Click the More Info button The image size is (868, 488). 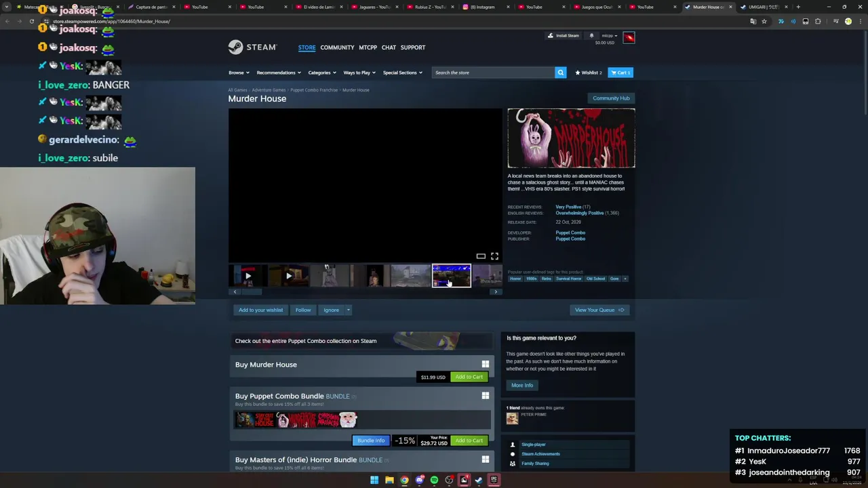pos(522,385)
